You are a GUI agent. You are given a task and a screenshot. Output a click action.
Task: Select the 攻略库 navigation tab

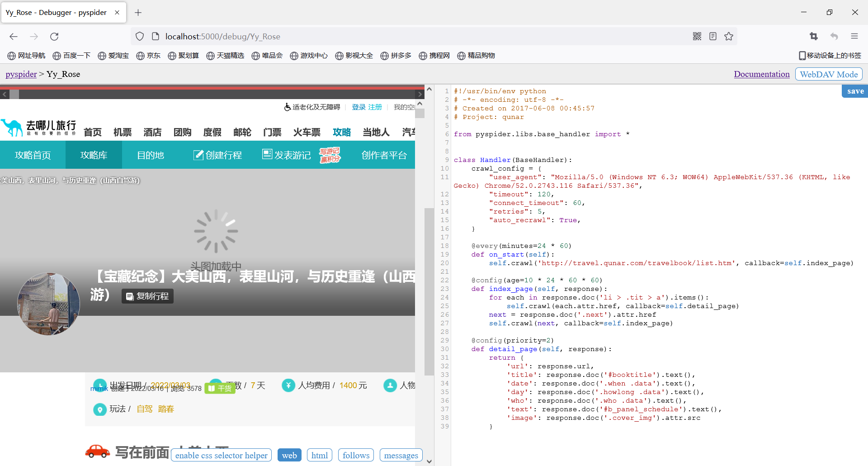[93, 155]
